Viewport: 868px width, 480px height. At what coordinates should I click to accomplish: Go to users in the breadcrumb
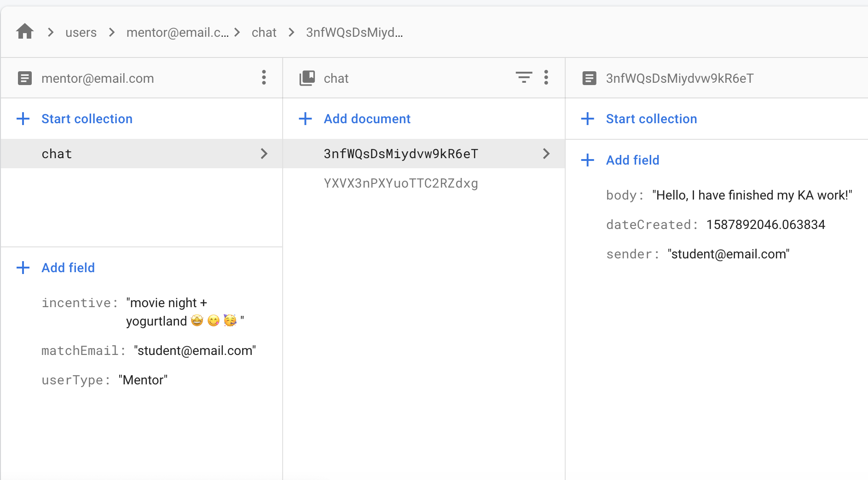tap(81, 33)
